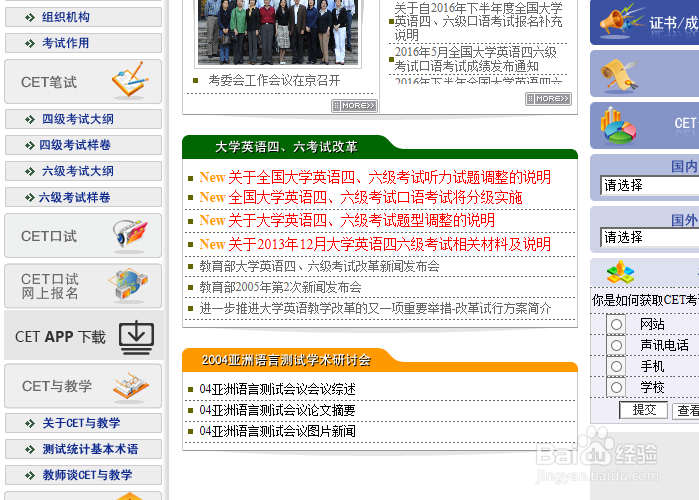Open 教师谈CET与教学 sidebar link

point(83,475)
